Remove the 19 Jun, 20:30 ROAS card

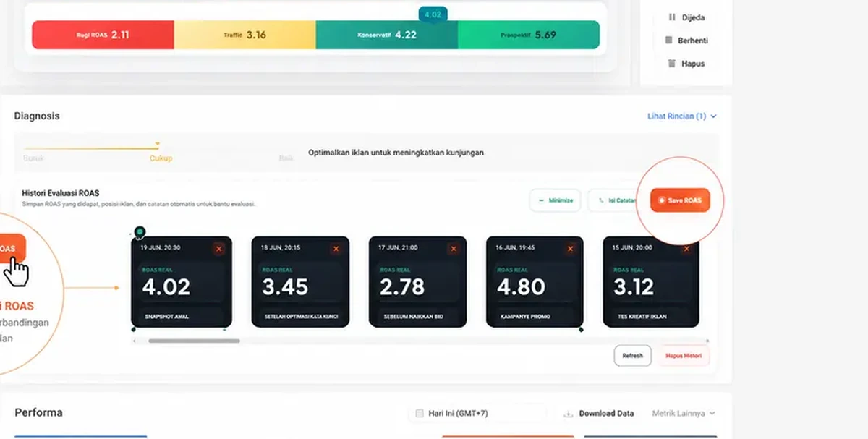point(218,249)
